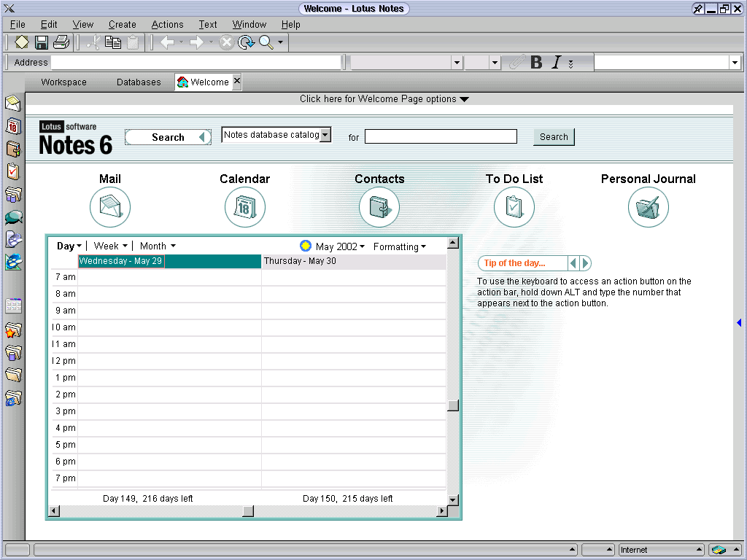Expand more formatting toolbar buttons chevron
The image size is (747, 560).
tap(570, 64)
